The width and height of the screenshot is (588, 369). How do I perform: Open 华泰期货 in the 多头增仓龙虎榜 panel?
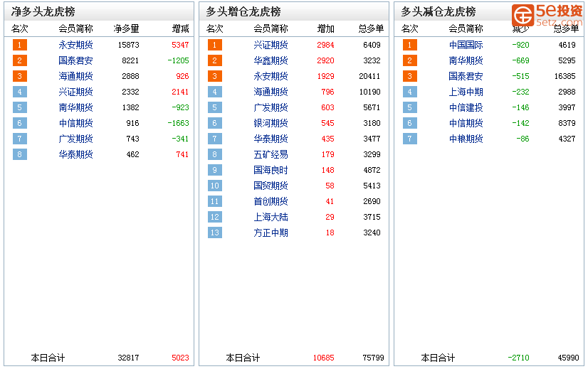coord(271,139)
